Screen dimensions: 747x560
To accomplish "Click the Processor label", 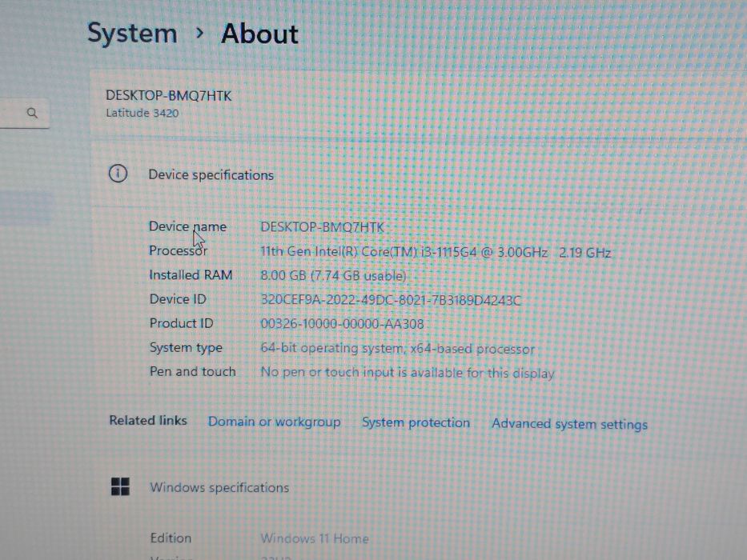I will pos(178,250).
